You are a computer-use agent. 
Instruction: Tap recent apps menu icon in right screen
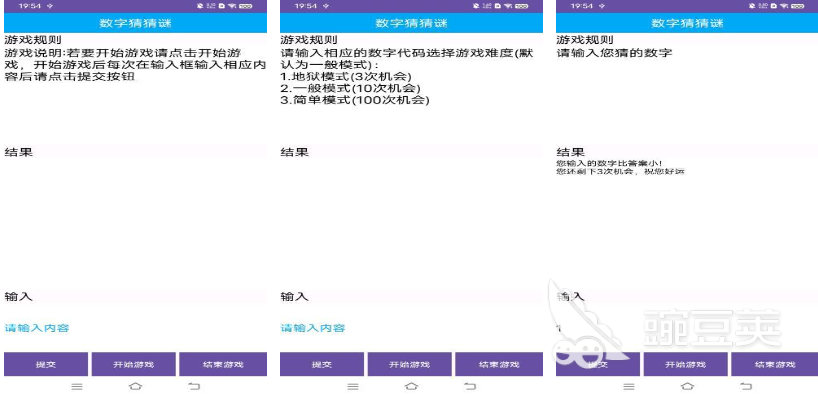pyautogui.click(x=629, y=387)
